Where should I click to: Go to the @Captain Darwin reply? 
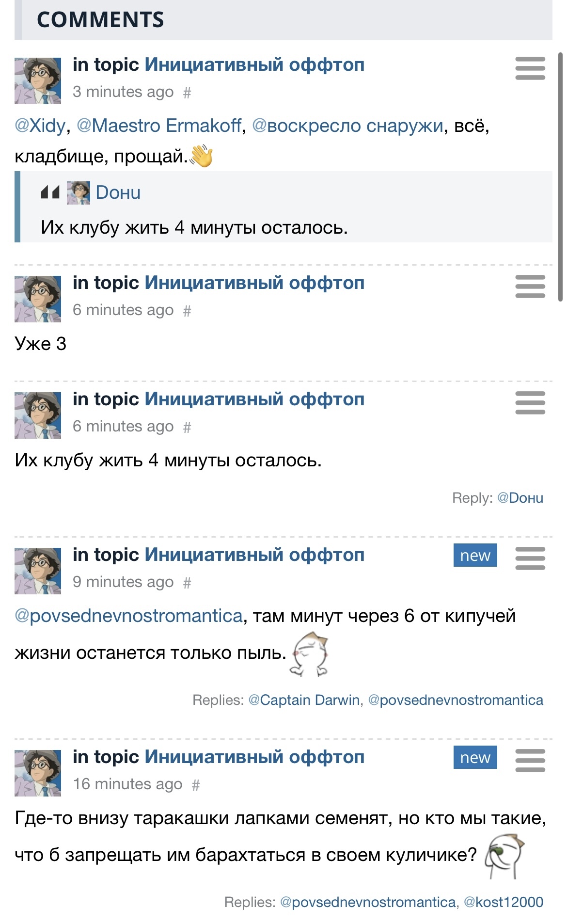coord(304,700)
